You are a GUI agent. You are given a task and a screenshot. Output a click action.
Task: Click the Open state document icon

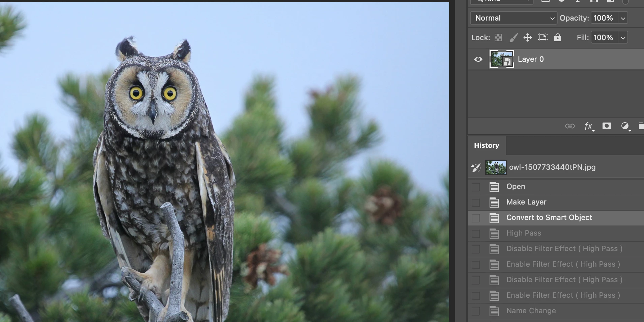point(494,187)
